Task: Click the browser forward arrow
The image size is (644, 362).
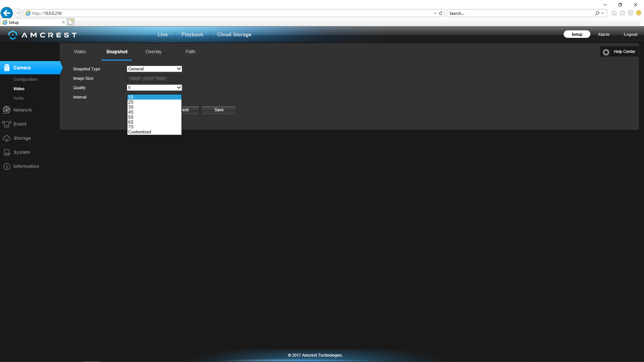Action: point(18,13)
